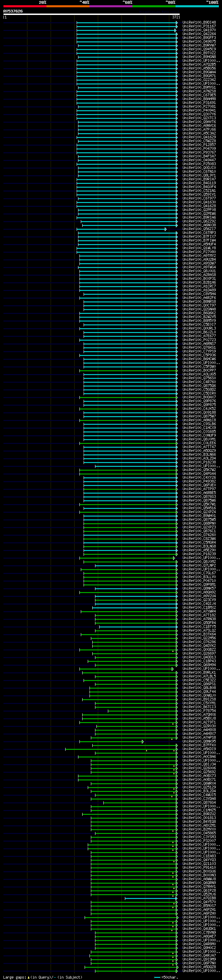
Task: Open hit UniRef100_Q42264
Action: coord(199,34)
